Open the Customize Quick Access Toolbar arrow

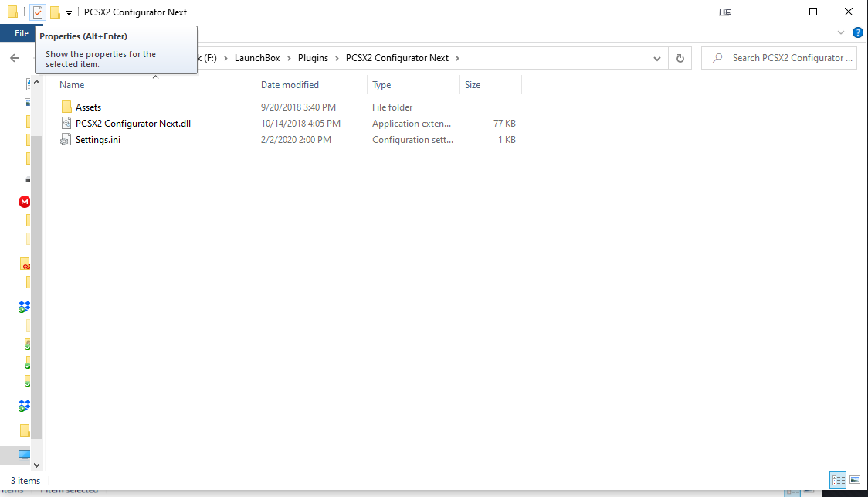point(70,12)
